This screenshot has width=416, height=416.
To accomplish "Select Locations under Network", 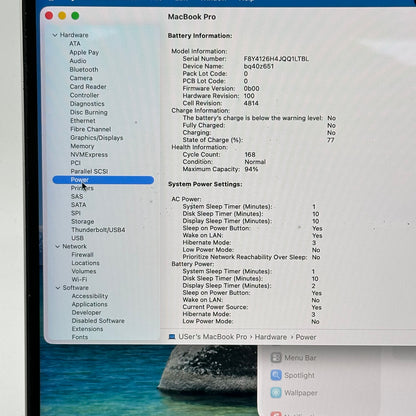I will point(85,263).
